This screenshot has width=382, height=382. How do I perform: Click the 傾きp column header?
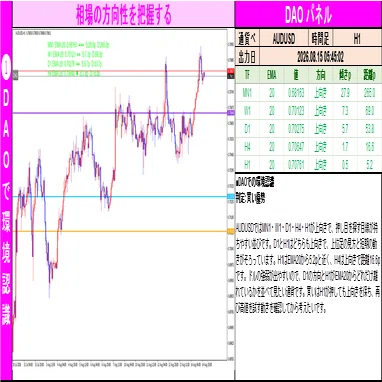pyautogui.click(x=345, y=74)
